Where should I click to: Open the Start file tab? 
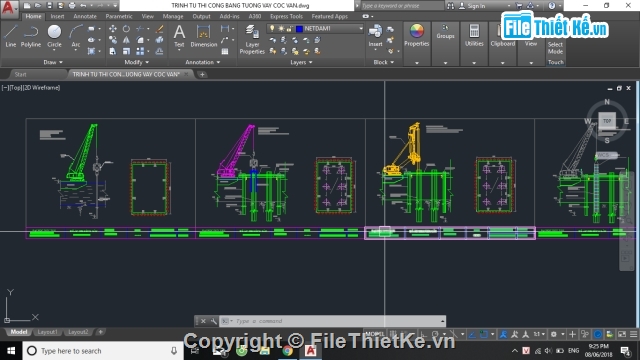click(20, 74)
